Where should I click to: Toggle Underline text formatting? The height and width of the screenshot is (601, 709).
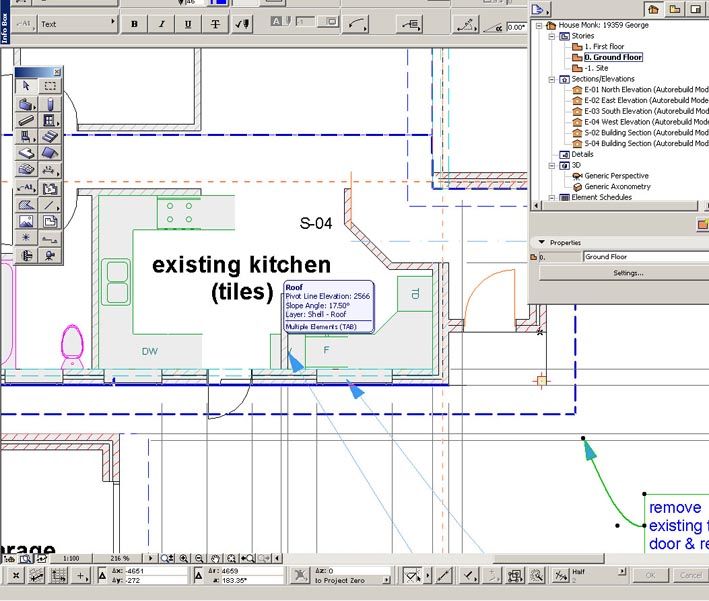coord(188,24)
